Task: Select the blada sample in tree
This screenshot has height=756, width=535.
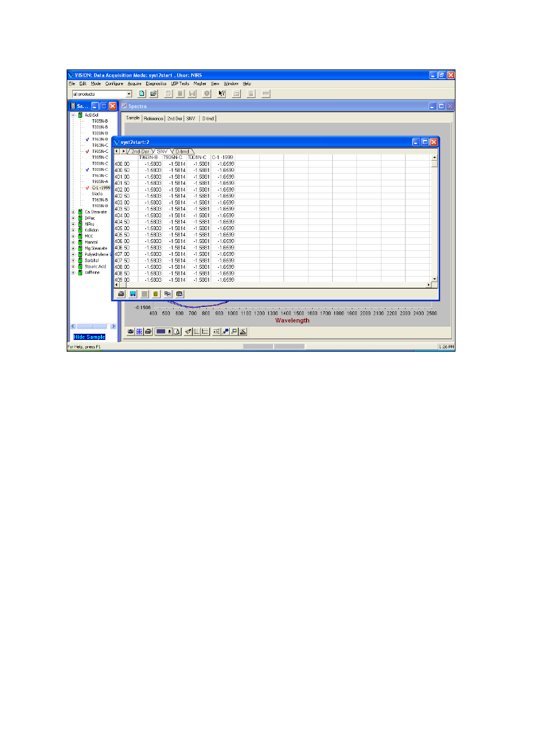Action: pos(97,194)
